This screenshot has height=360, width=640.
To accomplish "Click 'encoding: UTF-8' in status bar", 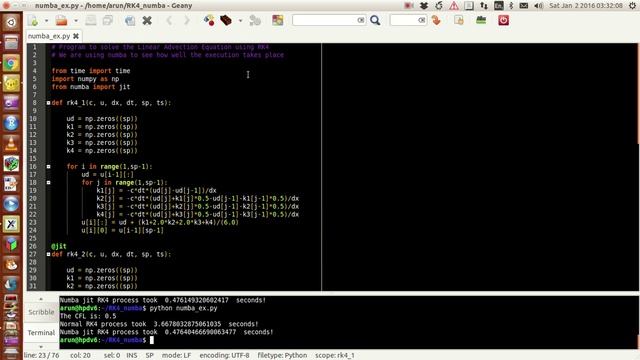I will [224, 355].
